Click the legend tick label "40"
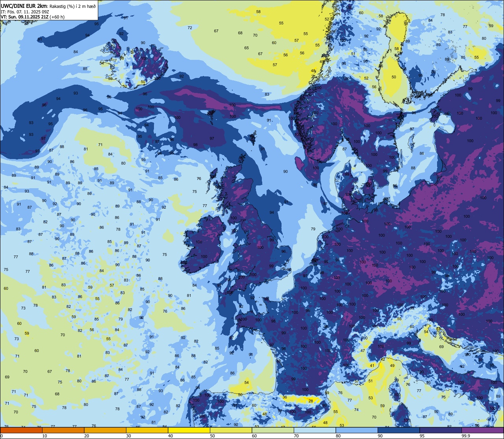 pos(170,436)
